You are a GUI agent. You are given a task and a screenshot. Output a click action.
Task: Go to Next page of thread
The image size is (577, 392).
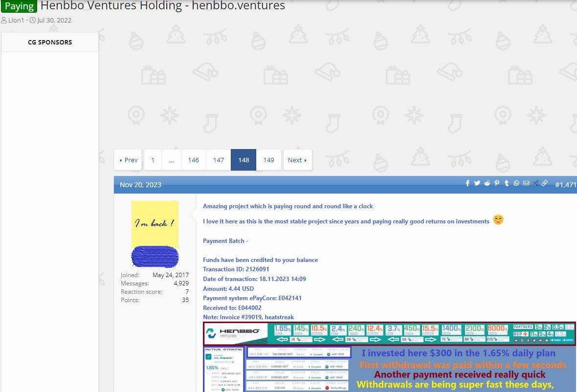tap(297, 160)
